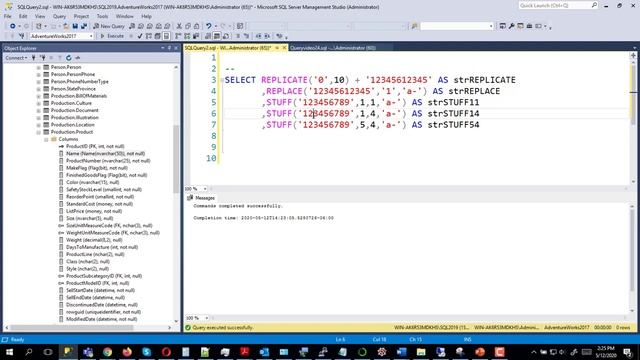Toggle Include Client Statistics icon
Image resolution: width=640 pixels, height=360 pixels.
click(196, 36)
